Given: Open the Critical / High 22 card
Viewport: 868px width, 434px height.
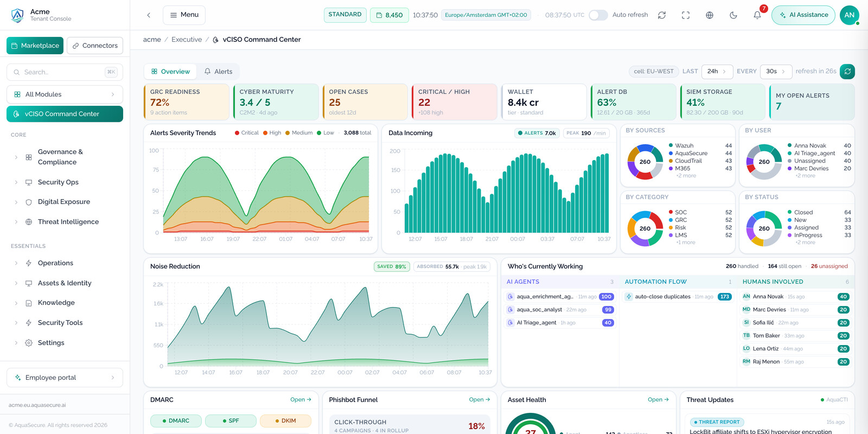Looking at the screenshot, I should (x=454, y=102).
